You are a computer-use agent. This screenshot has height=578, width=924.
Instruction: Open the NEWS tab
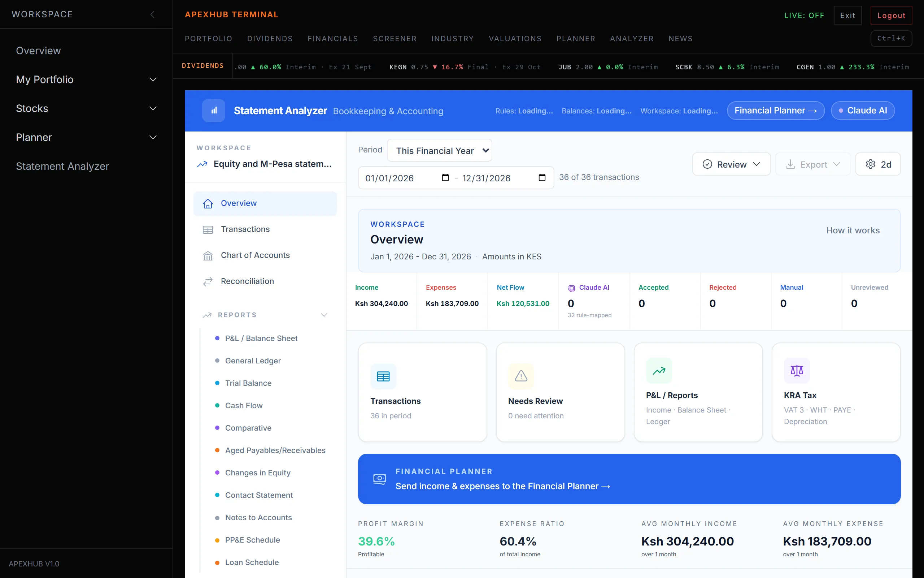coord(680,39)
